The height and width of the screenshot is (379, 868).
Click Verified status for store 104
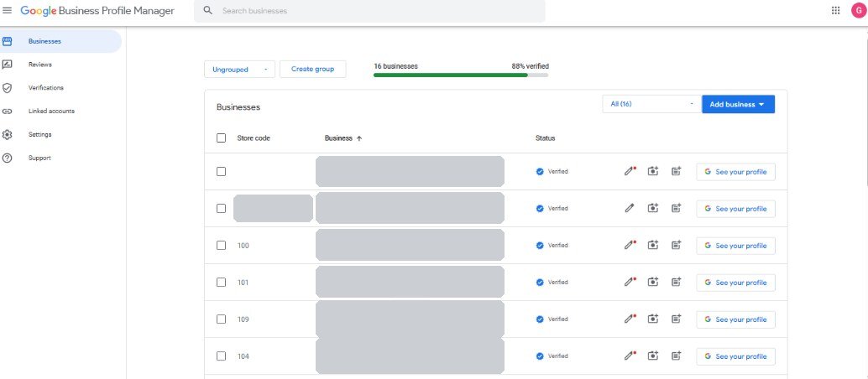tap(552, 356)
